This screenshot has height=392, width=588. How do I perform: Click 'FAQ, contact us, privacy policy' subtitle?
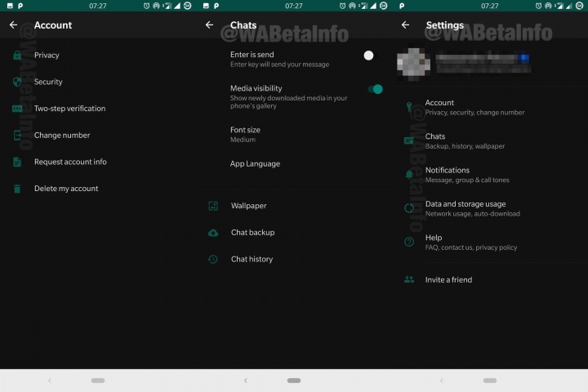tap(471, 247)
